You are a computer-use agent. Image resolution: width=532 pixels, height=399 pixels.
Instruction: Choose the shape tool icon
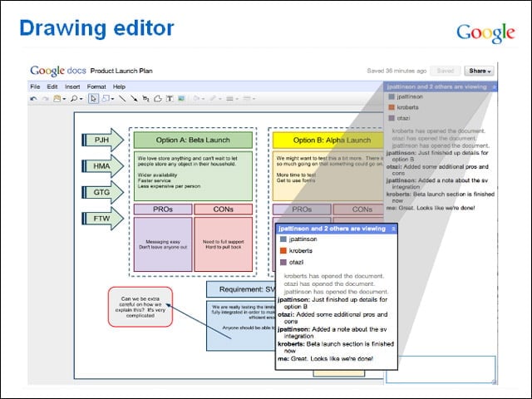click(x=106, y=99)
